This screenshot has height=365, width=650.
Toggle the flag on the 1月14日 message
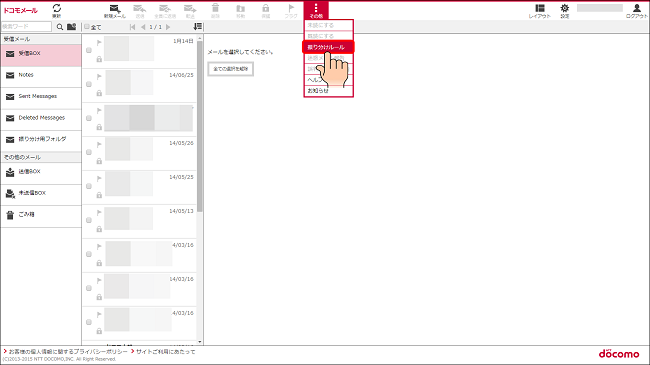(x=99, y=42)
